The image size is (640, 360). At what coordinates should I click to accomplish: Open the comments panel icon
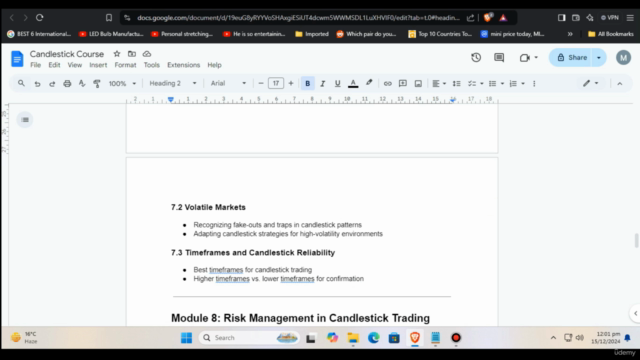pos(499,58)
